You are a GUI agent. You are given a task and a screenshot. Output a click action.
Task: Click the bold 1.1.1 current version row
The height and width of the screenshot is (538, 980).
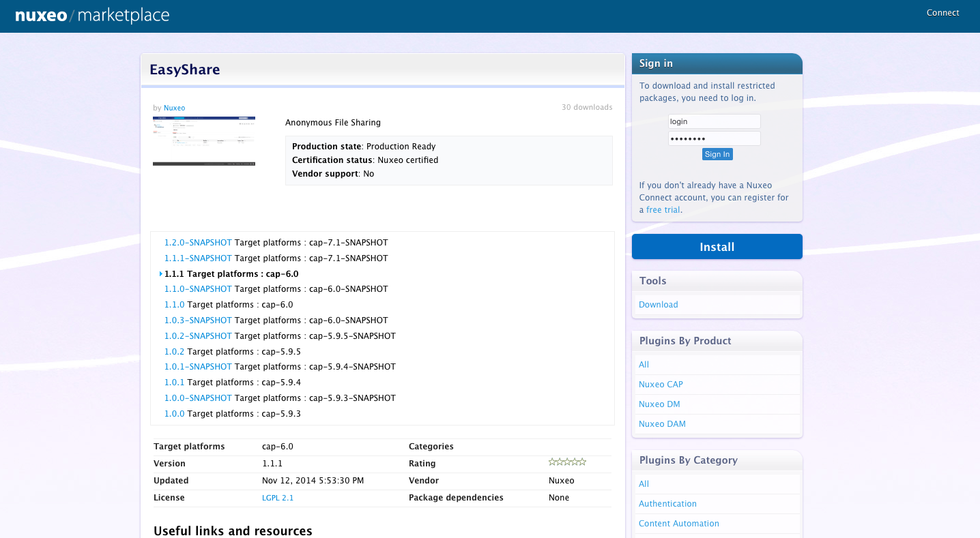pyautogui.click(x=231, y=274)
